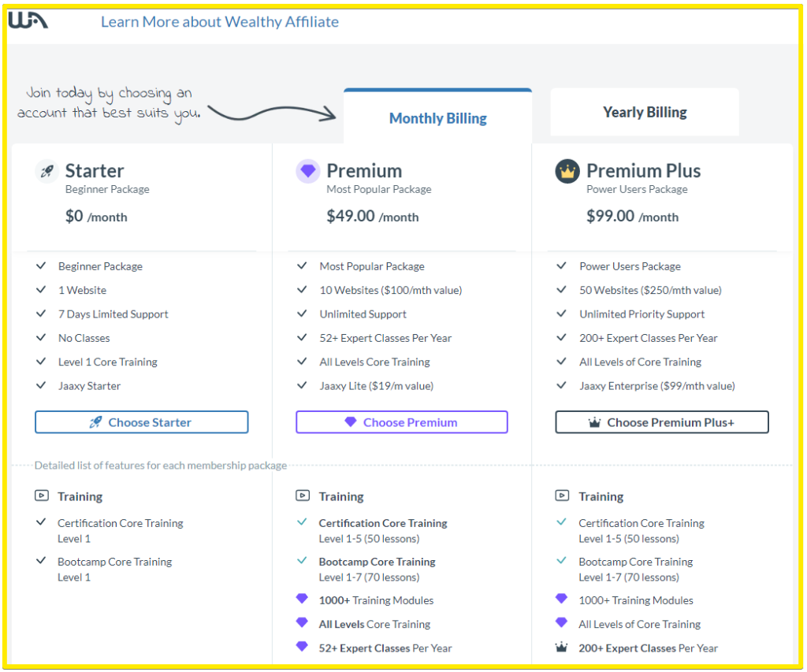Click the Starter plan title
This screenshot has height=672, width=807.
coord(95,171)
